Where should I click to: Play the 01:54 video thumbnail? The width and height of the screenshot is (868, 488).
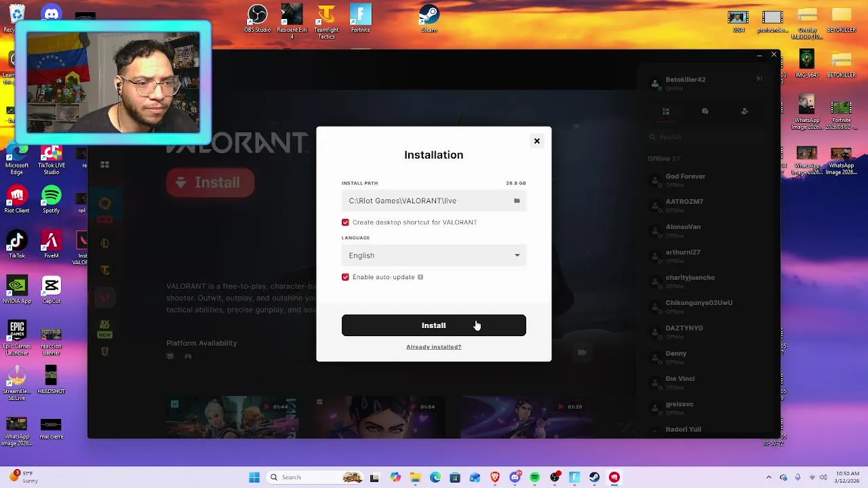click(x=380, y=418)
